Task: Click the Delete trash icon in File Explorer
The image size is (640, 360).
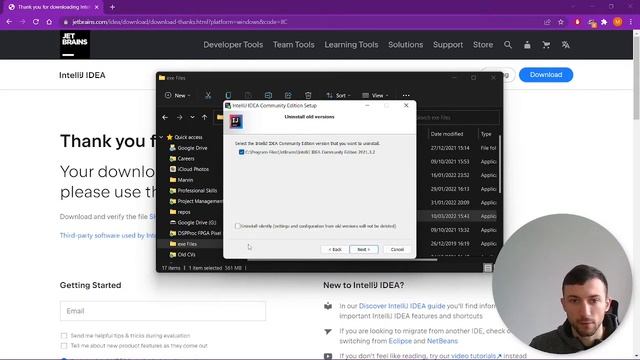Action: (308, 95)
